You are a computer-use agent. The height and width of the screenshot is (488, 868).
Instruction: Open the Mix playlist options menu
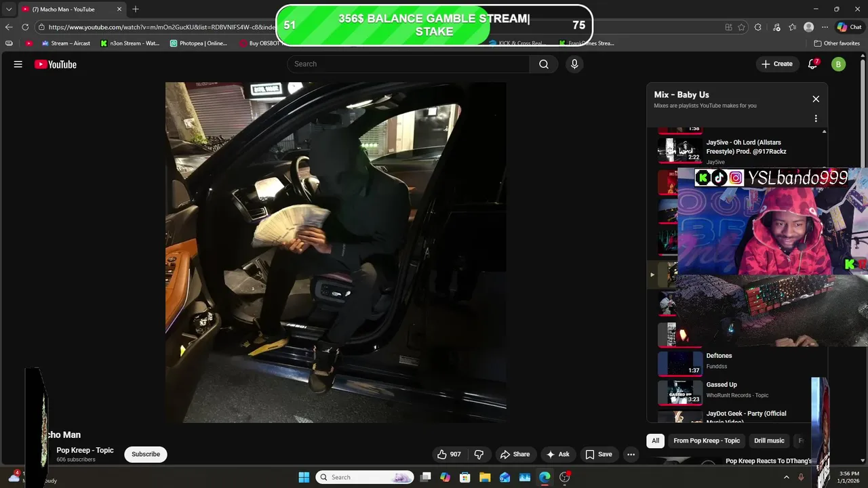(816, 119)
